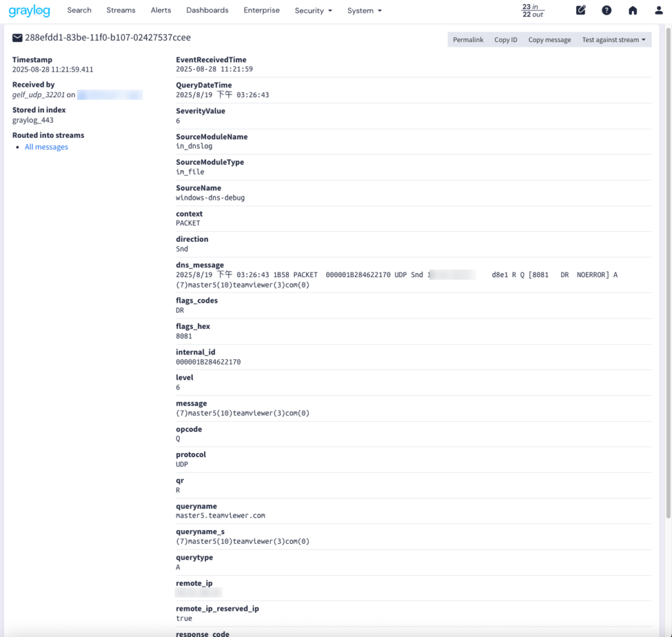
Task: Click the queryname value master5.teamviewer.com
Action: click(x=220, y=516)
